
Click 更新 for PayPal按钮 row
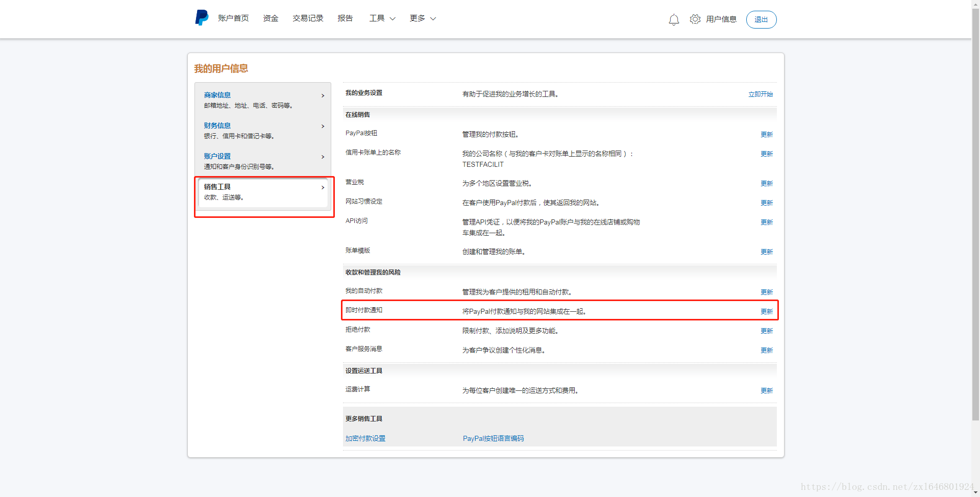(767, 134)
